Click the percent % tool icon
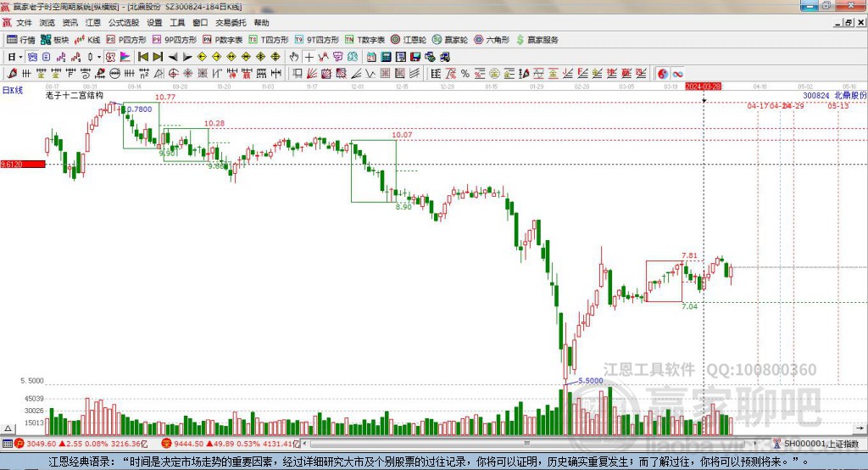The height and width of the screenshot is (470, 868). click(x=465, y=73)
